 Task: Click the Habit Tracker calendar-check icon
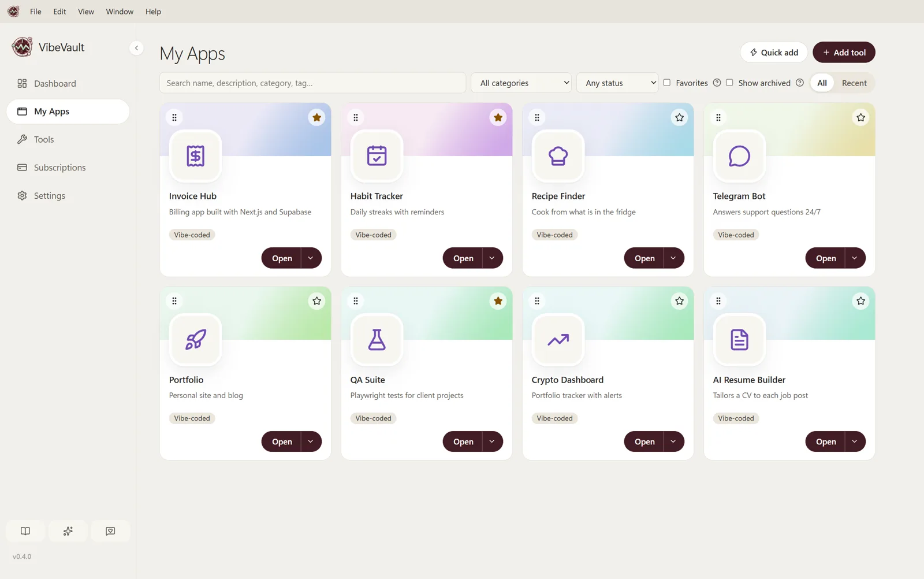[377, 156]
